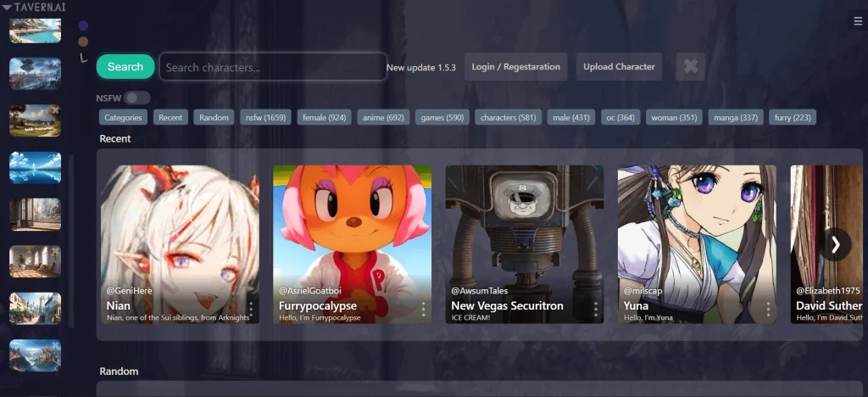Filter by characters (581) tag
The image size is (868, 397).
509,117
